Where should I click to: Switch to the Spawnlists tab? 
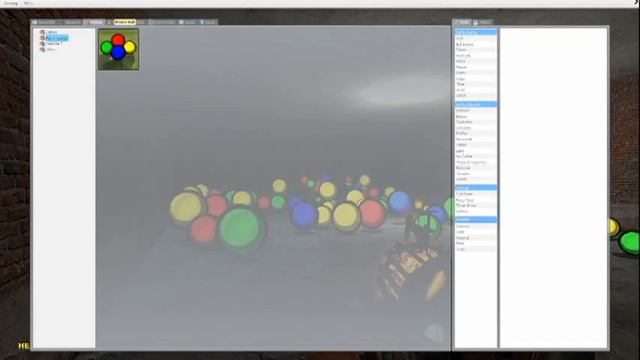(x=44, y=22)
